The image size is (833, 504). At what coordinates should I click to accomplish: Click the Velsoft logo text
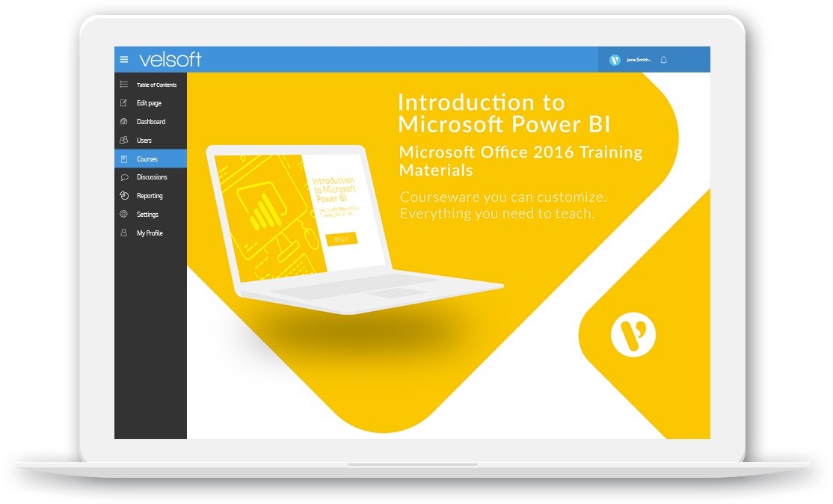170,60
